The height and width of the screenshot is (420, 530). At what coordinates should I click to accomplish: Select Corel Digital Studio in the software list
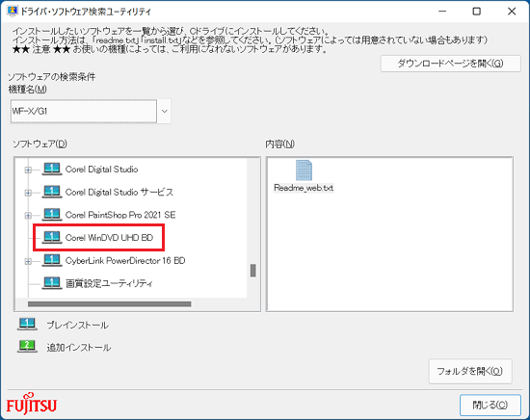(101, 170)
